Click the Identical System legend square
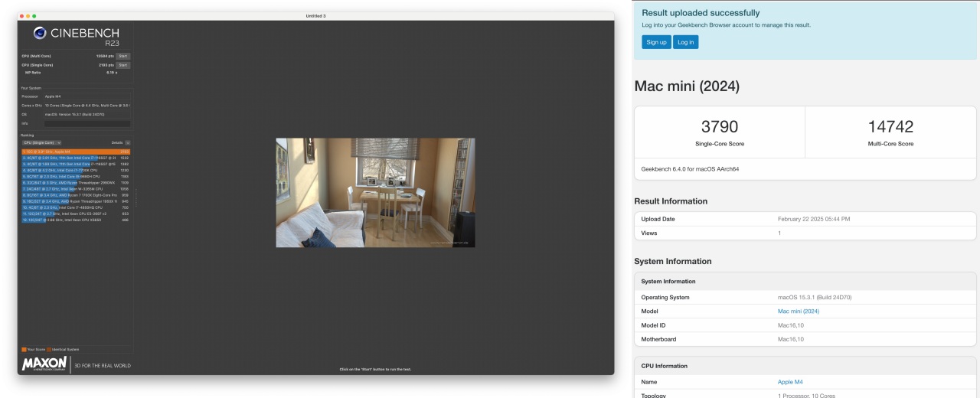The width and height of the screenshot is (980, 398). tap(50, 349)
